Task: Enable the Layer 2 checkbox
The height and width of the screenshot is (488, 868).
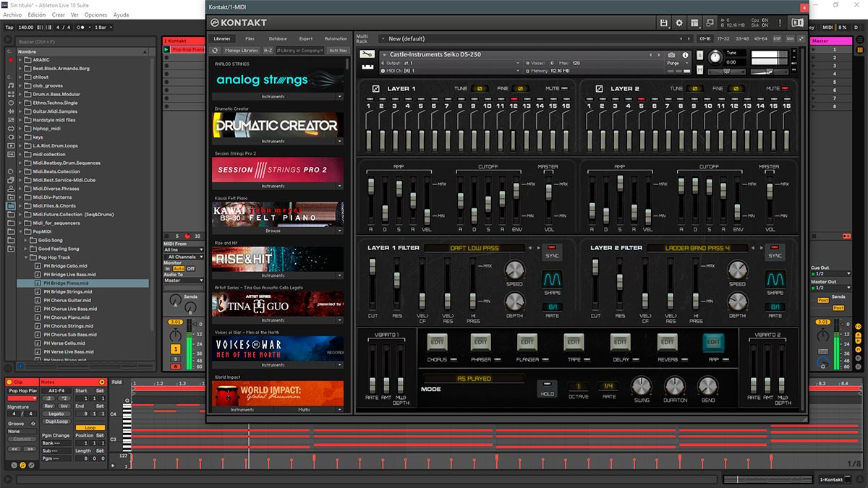Action: click(x=599, y=89)
